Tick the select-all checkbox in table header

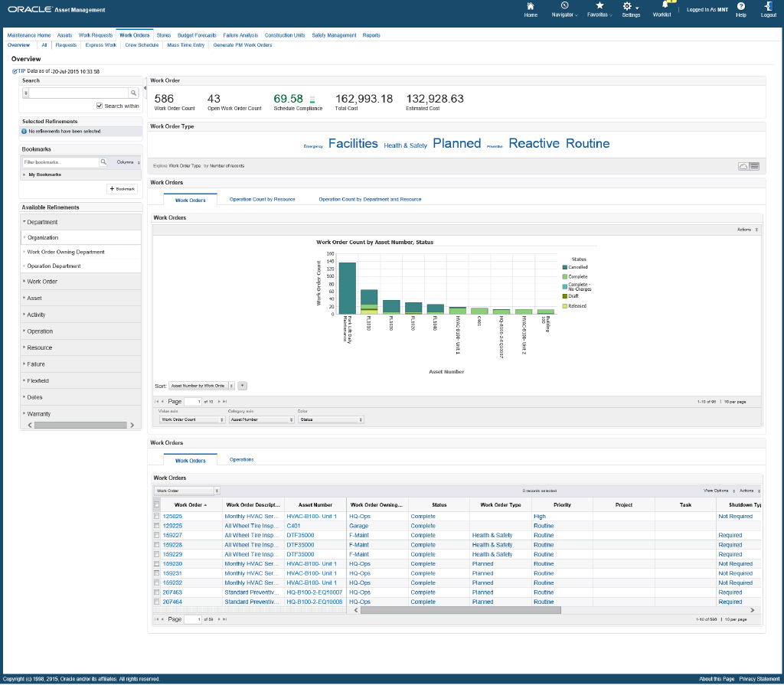[157, 505]
